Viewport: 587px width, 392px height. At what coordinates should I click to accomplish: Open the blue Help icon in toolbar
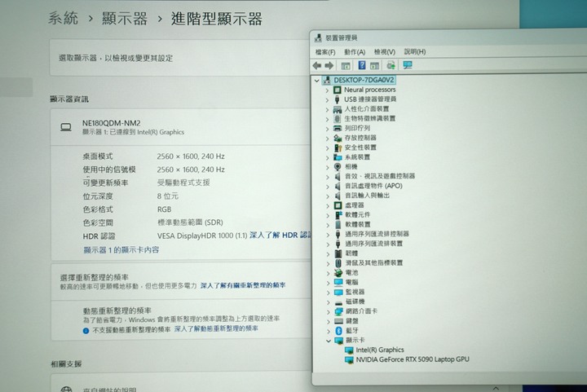click(x=361, y=65)
